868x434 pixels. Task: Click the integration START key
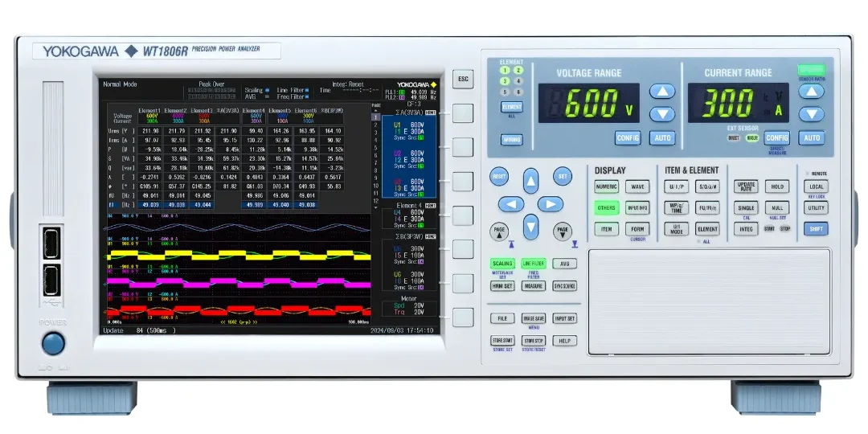pos(769,228)
